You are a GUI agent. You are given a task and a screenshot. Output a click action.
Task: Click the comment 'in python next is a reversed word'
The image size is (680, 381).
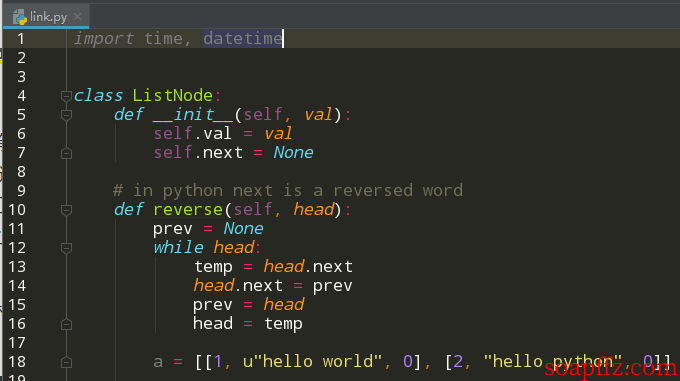click(298, 191)
